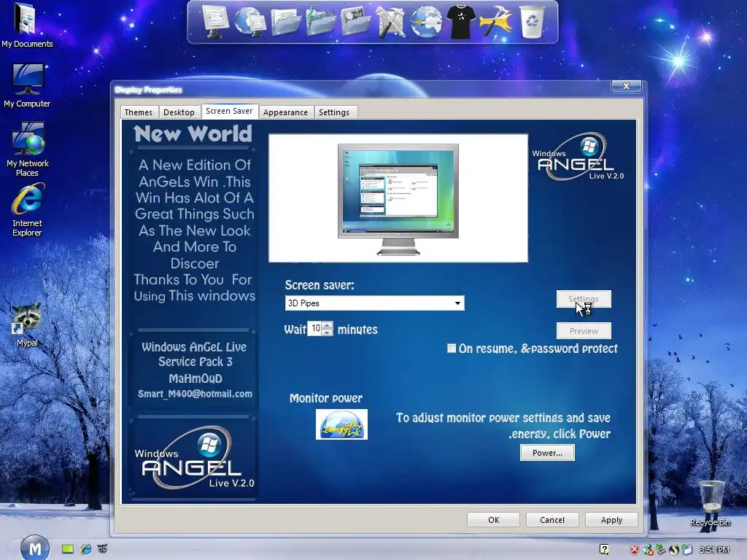Click the blue window tray icon with green arrow
The image size is (747, 560).
(x=686, y=550)
